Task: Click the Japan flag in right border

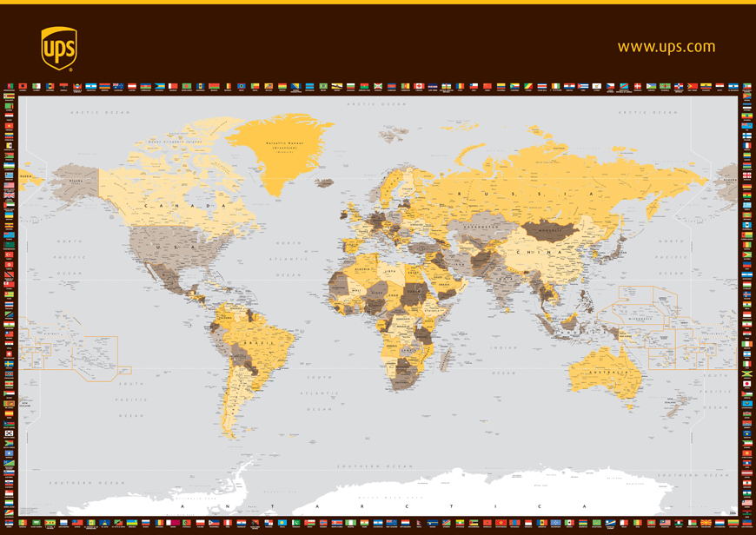Action: [x=746, y=383]
